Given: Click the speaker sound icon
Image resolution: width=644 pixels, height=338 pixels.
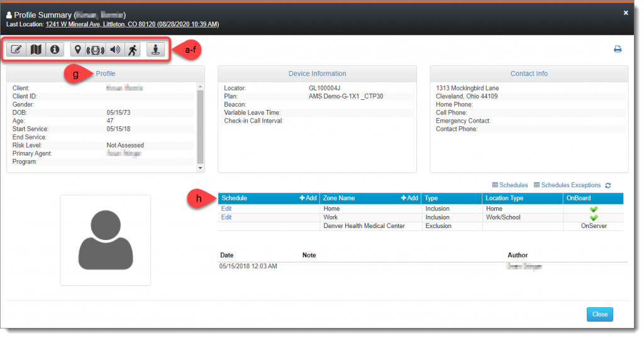Looking at the screenshot, I should [115, 50].
